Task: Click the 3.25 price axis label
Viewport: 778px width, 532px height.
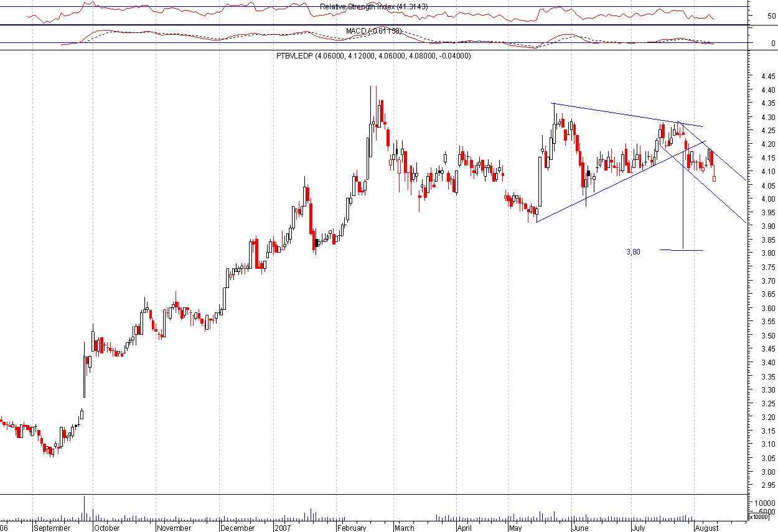Action: click(x=768, y=404)
